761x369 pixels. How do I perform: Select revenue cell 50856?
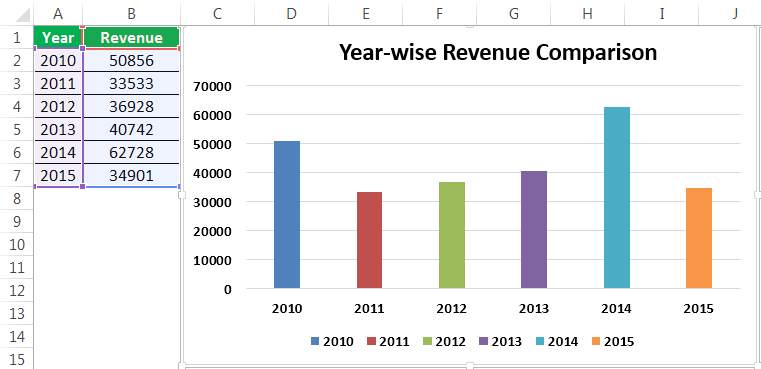(132, 61)
